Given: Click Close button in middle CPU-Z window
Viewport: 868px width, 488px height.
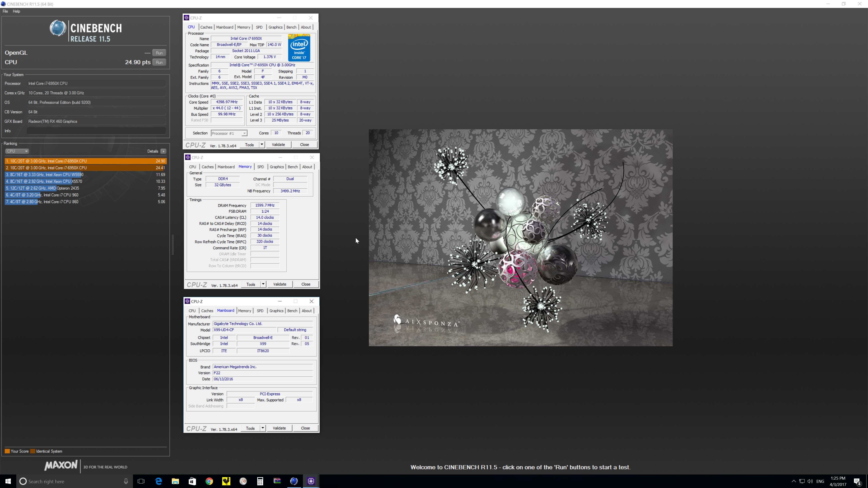Looking at the screenshot, I should pyautogui.click(x=306, y=284).
